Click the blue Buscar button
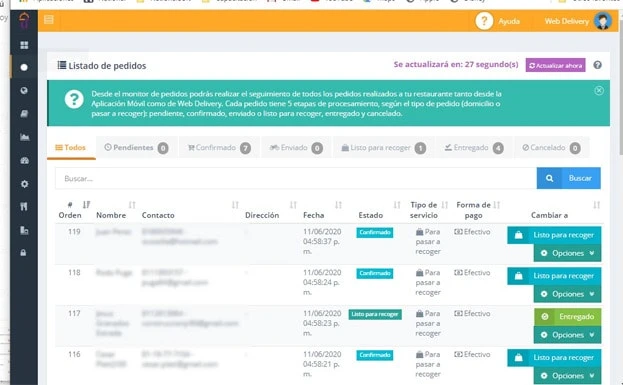623x385 pixels. [569, 178]
